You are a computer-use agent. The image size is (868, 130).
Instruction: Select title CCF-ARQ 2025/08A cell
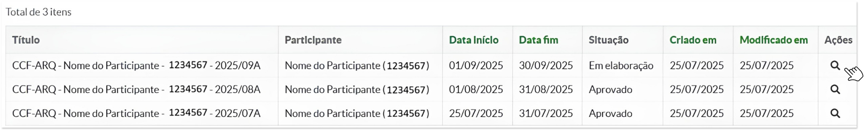click(x=137, y=89)
